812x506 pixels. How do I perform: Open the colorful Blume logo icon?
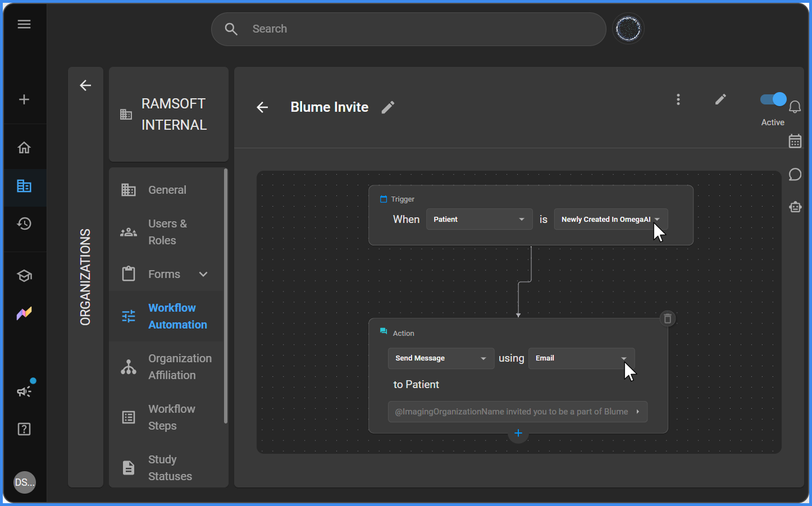click(24, 313)
